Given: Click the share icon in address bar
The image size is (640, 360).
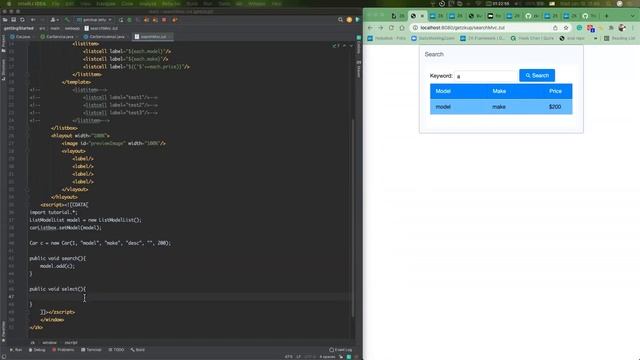Looking at the screenshot, I should [555, 28].
